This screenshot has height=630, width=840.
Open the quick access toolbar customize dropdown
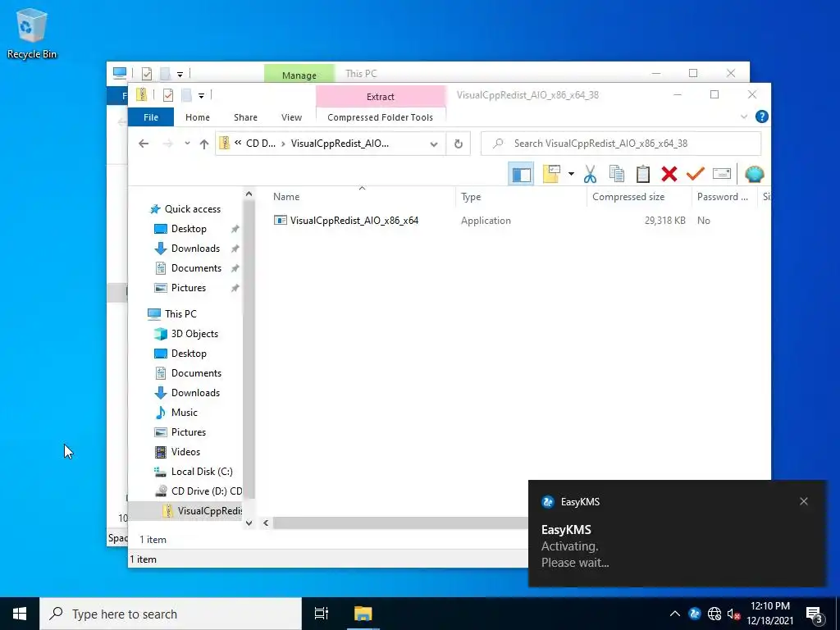click(202, 96)
